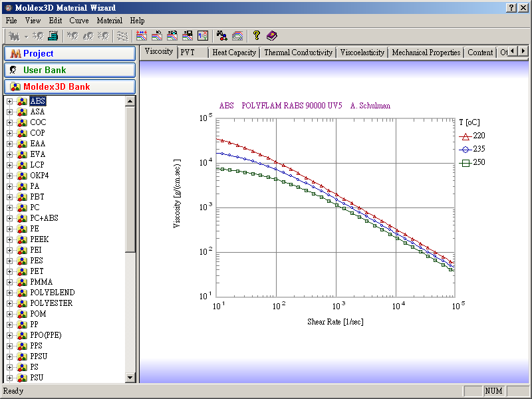
Task: Click the curve icon with red-blue arrows
Action: click(142, 36)
